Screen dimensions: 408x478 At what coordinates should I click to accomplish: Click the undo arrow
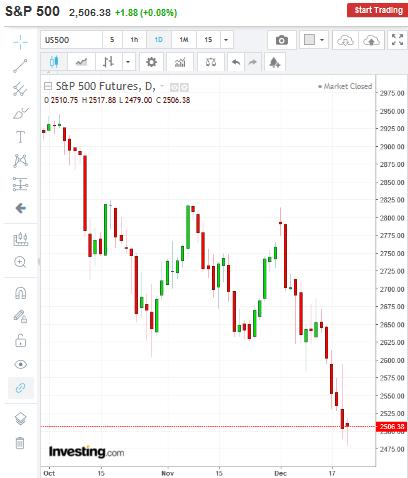pyautogui.click(x=236, y=62)
